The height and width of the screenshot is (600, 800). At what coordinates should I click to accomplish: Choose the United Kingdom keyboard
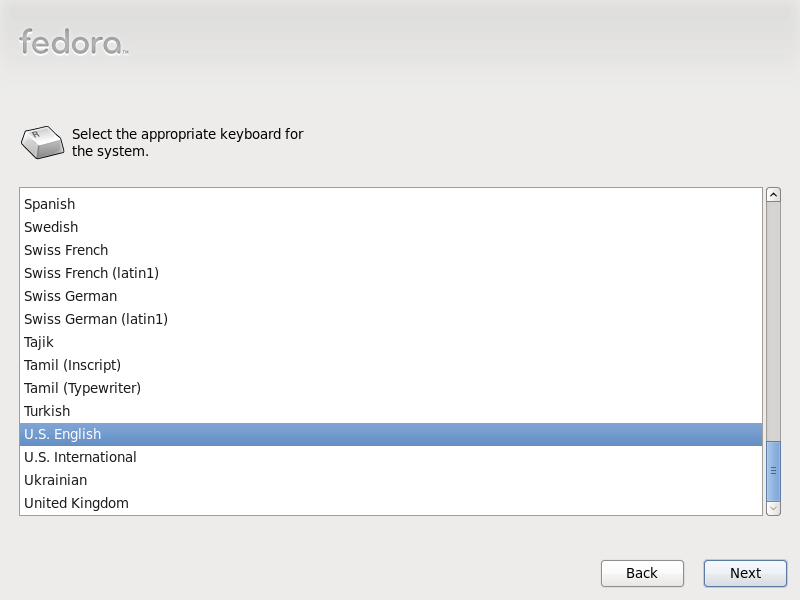click(391, 503)
